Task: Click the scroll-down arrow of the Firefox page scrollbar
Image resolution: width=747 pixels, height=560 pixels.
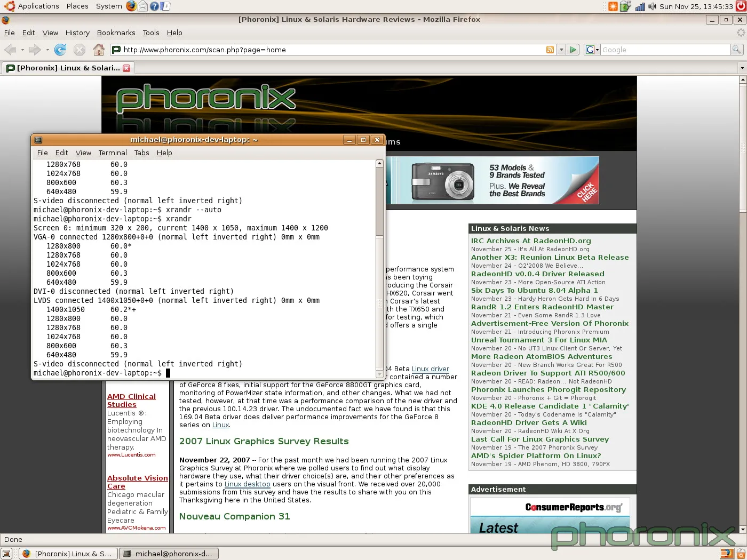Action: pos(742,530)
